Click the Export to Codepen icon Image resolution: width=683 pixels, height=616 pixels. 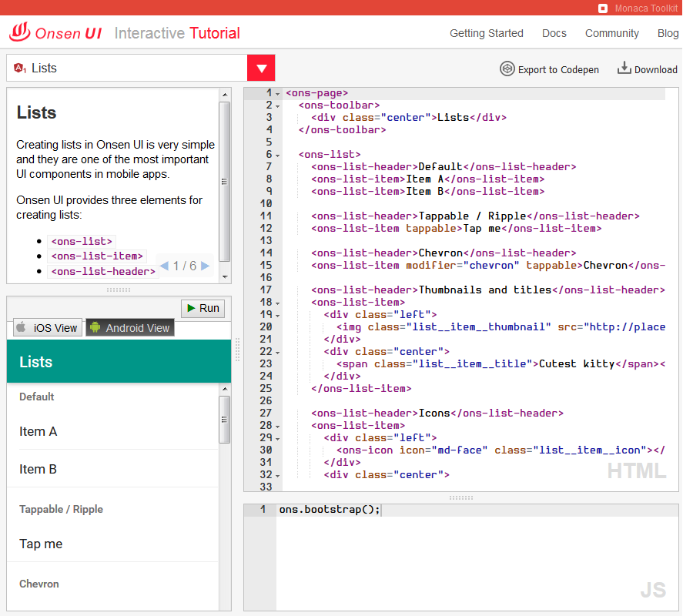point(507,69)
